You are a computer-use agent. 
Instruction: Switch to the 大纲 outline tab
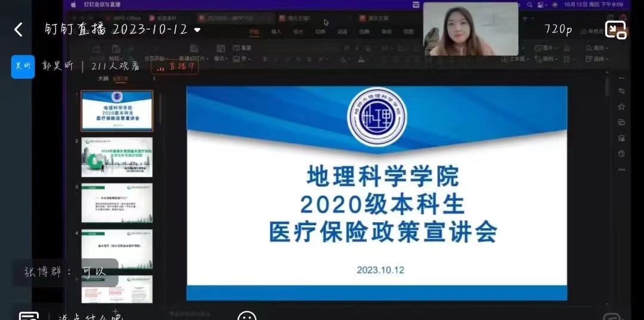click(103, 78)
